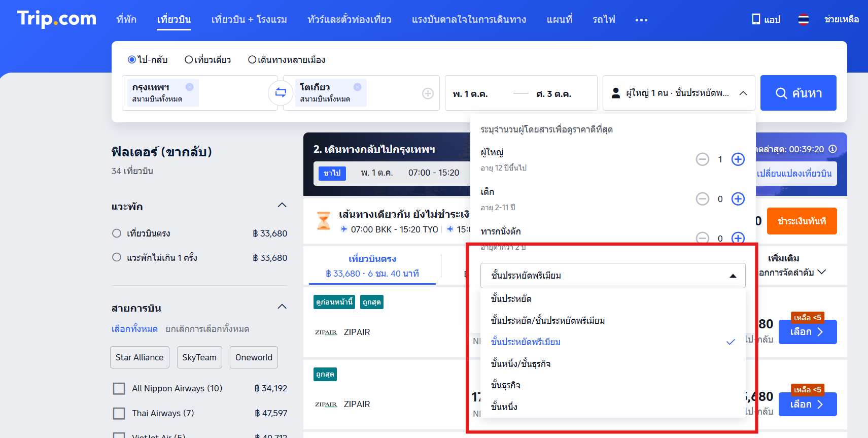Select the เที่ยวเดียว one-way radio button

[189, 60]
